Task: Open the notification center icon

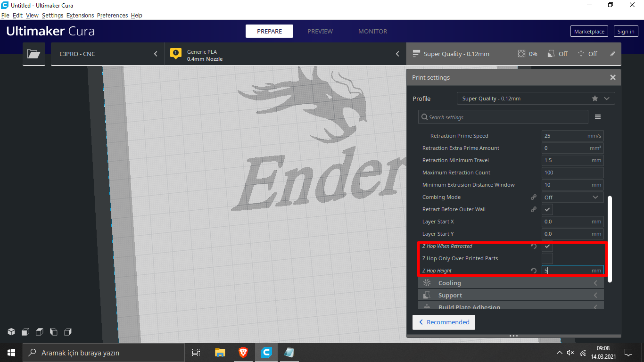Action: (x=628, y=353)
